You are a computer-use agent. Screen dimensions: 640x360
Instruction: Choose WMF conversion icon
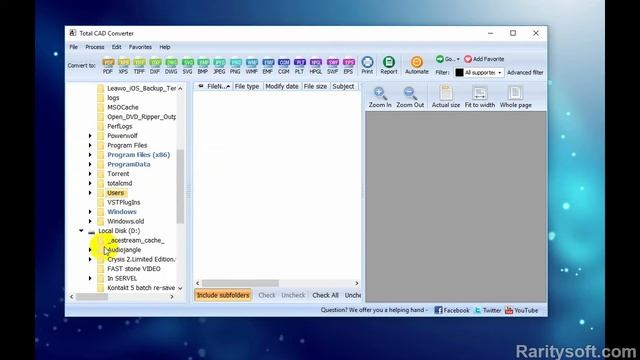pos(251,65)
